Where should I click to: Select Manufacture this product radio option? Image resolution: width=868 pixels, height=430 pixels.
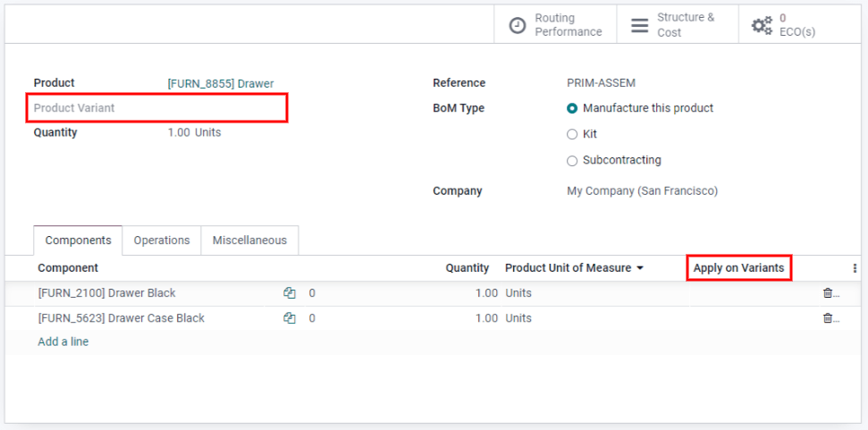click(x=572, y=108)
